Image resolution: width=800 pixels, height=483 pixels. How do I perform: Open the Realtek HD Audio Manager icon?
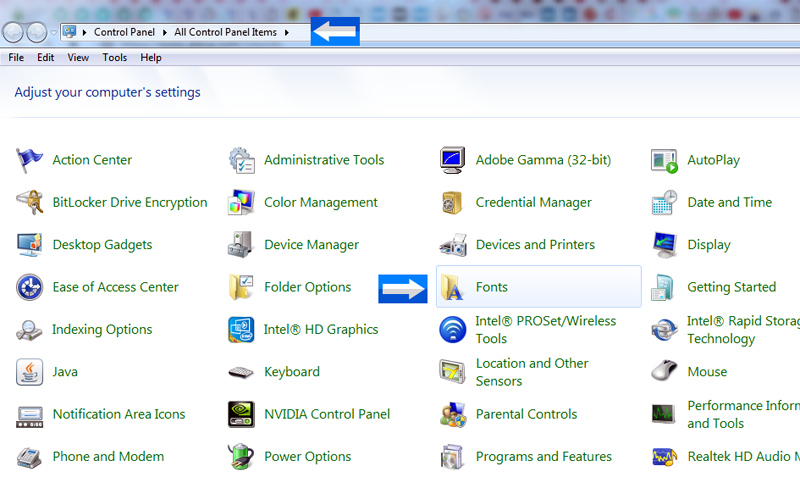[x=664, y=456]
